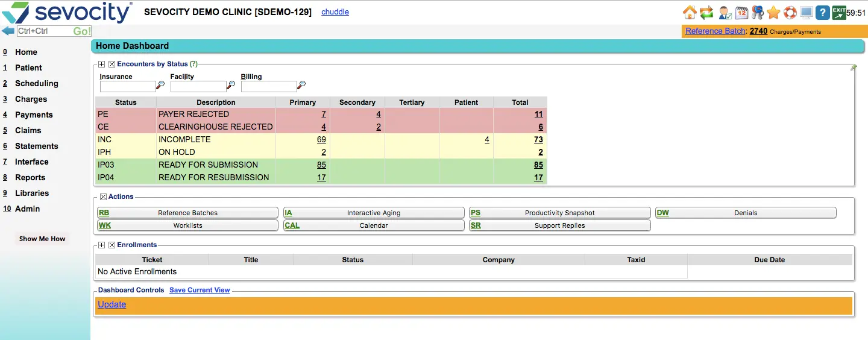Viewport: 868px width, 340px height.
Task: Open Ready for Submission primary count 85
Action: (x=321, y=165)
